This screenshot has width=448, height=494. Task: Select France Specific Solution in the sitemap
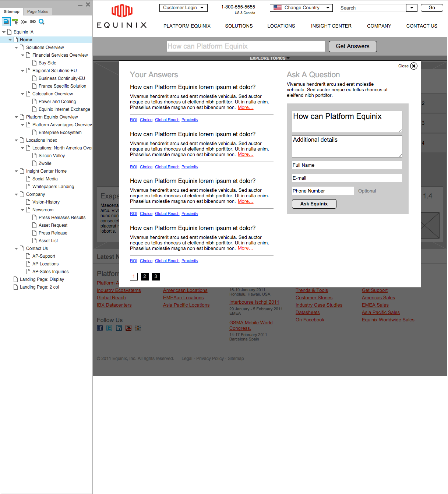point(62,86)
